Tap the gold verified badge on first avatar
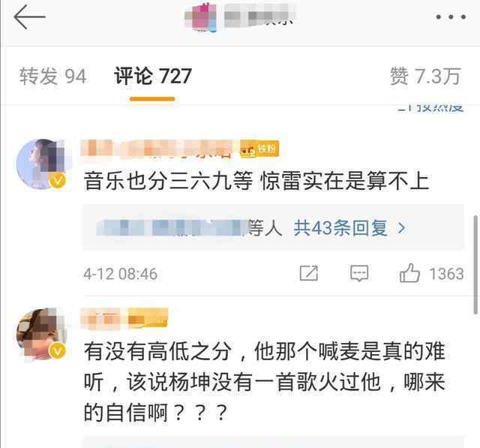 tap(58, 180)
